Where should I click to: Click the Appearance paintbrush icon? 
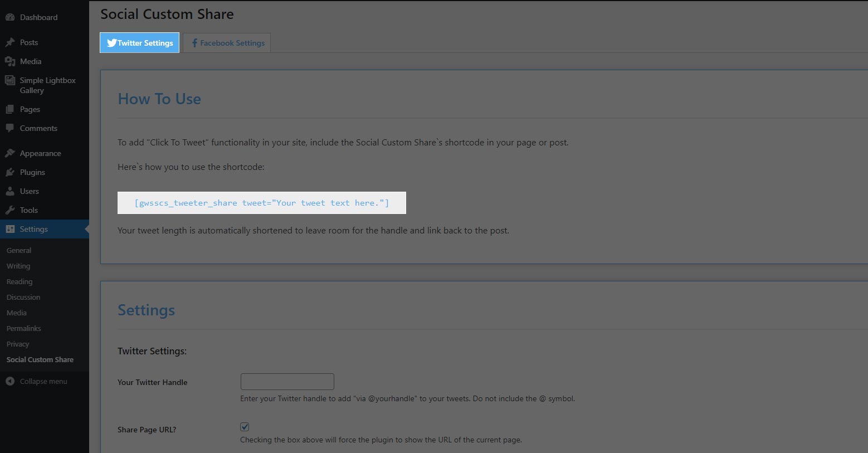[x=10, y=153]
